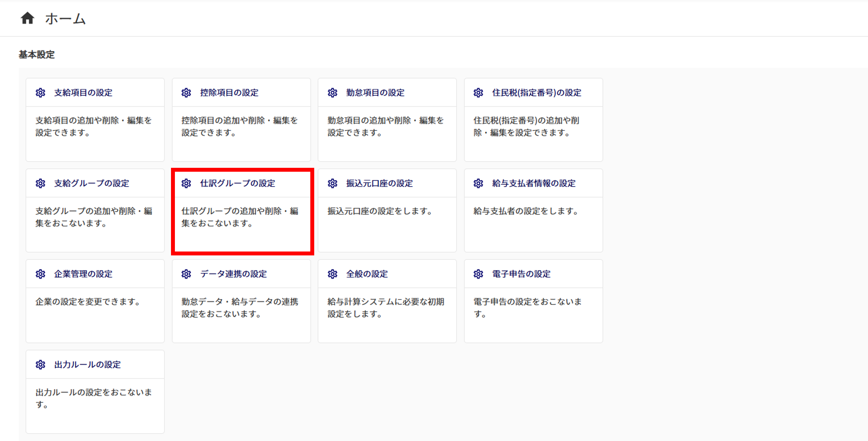Image resolution: width=868 pixels, height=441 pixels.
Task: Click the gear icon beside 電子申告の設定
Action: pos(478,274)
